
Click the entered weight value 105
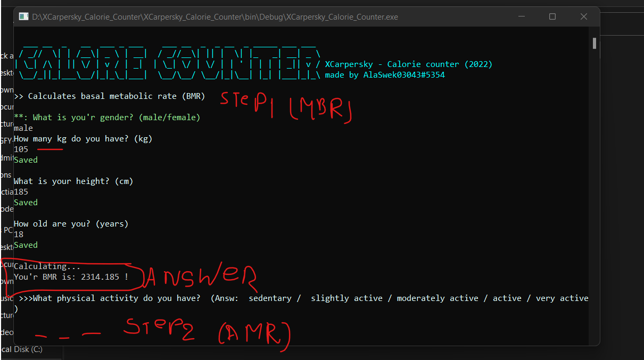coord(21,149)
